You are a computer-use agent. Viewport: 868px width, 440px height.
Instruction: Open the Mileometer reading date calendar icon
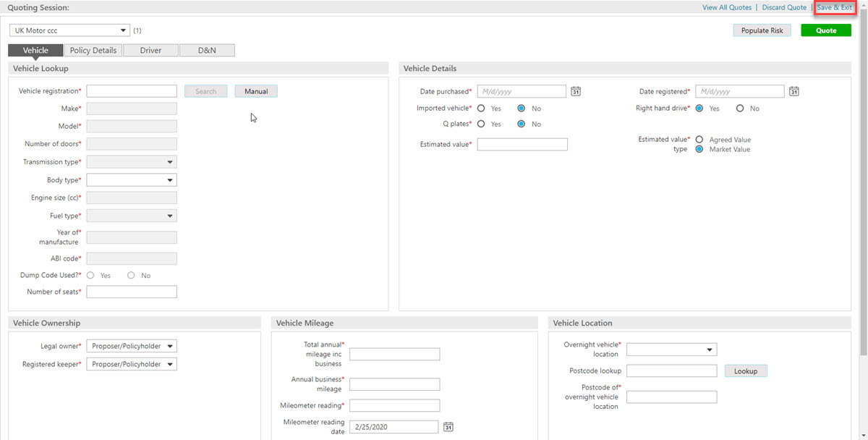click(448, 427)
